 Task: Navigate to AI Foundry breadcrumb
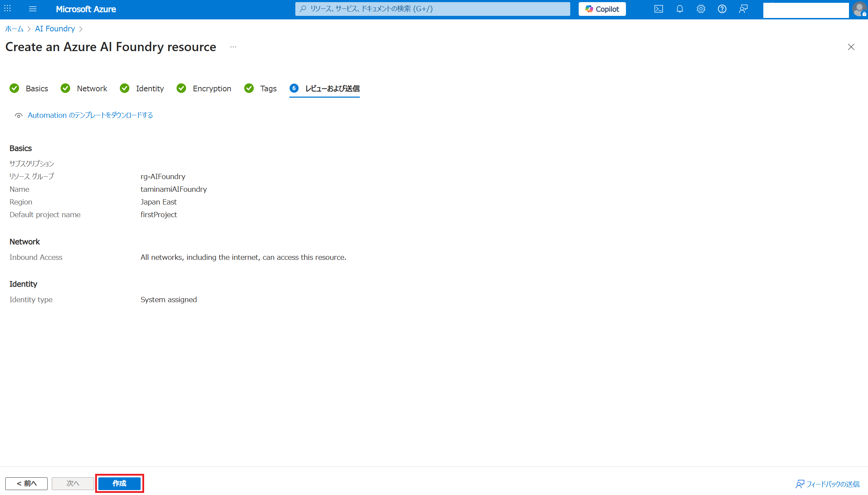(55, 29)
